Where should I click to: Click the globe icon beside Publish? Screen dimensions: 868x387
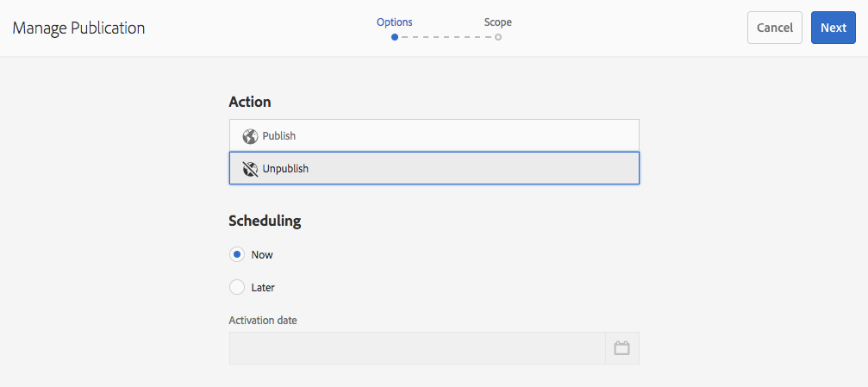[251, 136]
